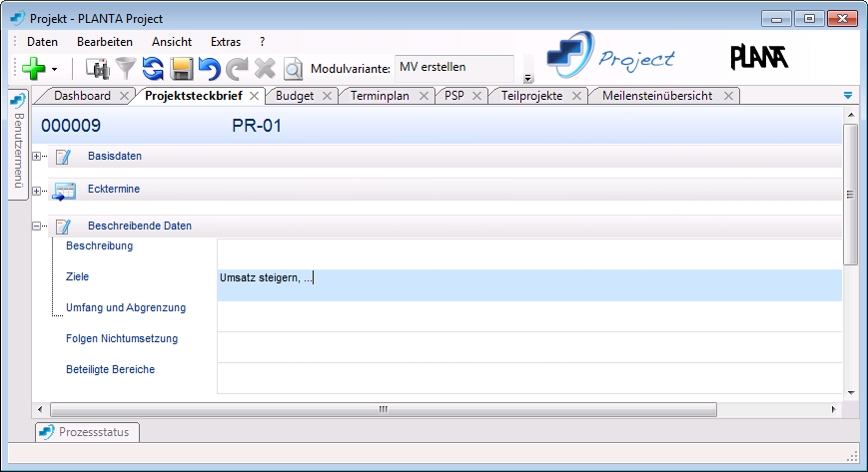Open the dropdown arrow beside the green plus
This screenshot has width=868, height=472.
click(x=54, y=70)
